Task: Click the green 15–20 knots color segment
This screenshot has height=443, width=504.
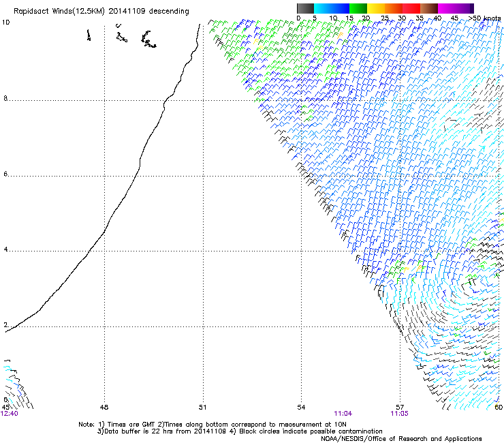Action: 358,8
